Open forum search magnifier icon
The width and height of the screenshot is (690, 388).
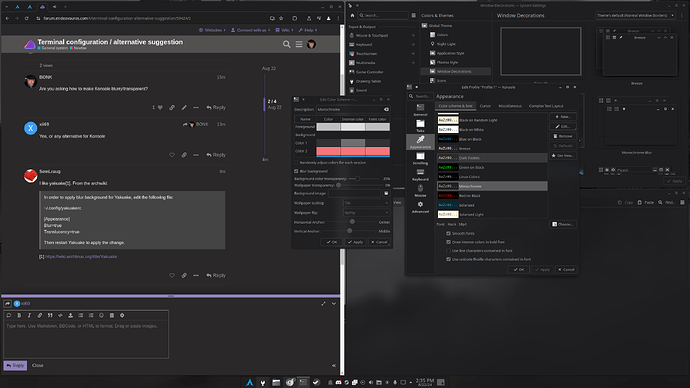coord(286,44)
